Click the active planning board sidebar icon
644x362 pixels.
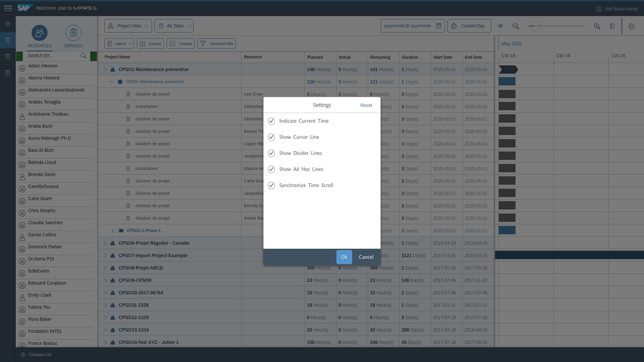coord(8,40)
